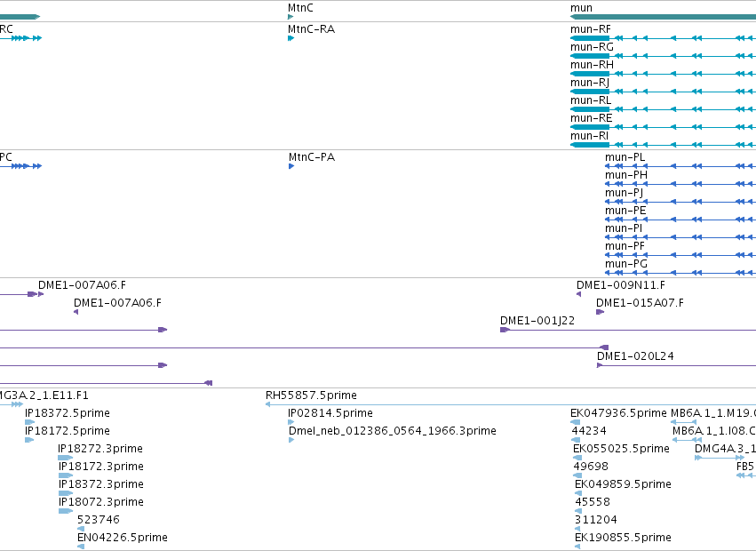
Task: Click the teal mun gene bar
Action: [663, 17]
